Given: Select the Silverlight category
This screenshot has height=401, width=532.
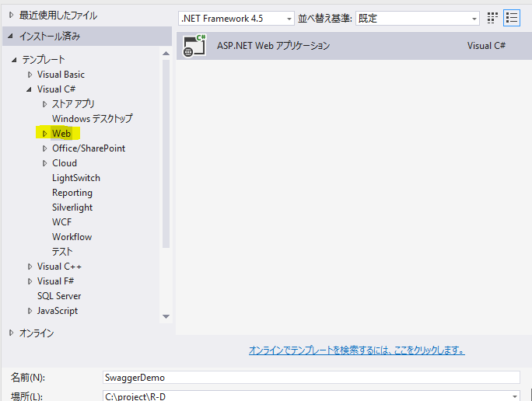Looking at the screenshot, I should click(x=72, y=207).
